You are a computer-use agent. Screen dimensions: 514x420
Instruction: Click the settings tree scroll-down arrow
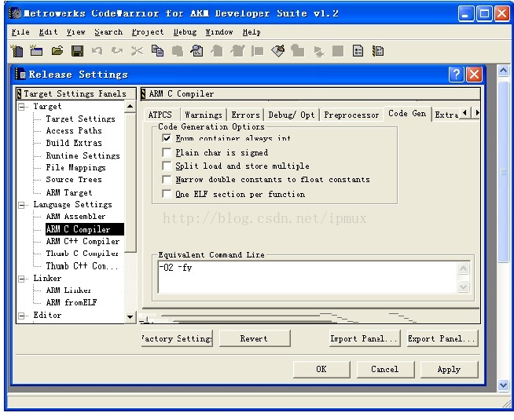130,316
